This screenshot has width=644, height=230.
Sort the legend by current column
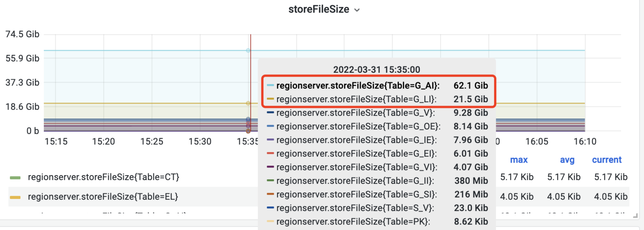(607, 160)
